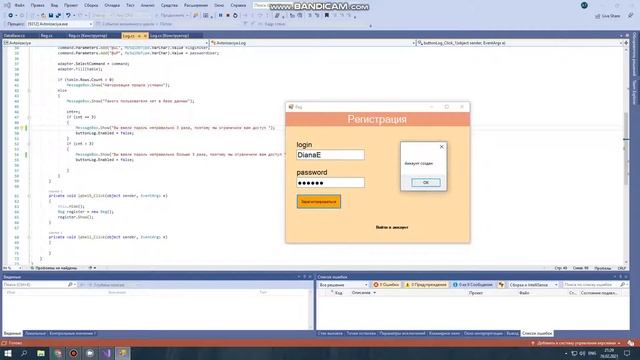Restart debugging with the circular arrow icon

pos(235,15)
